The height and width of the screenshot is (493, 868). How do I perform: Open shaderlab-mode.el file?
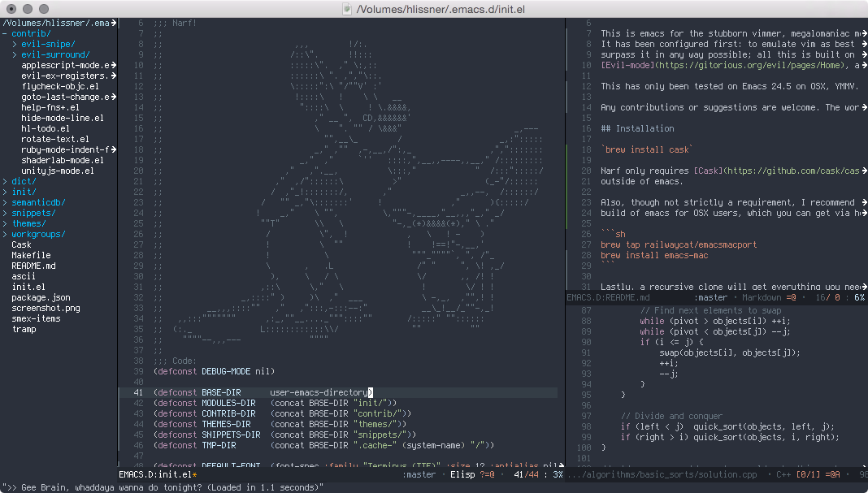pos(62,160)
